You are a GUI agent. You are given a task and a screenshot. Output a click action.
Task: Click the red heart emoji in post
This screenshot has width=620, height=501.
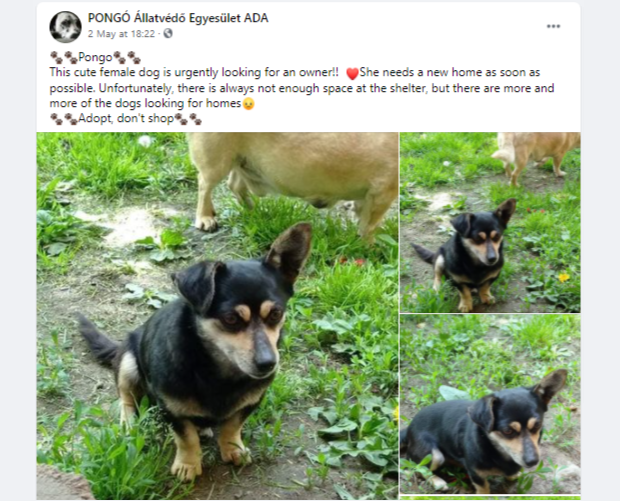(x=352, y=74)
